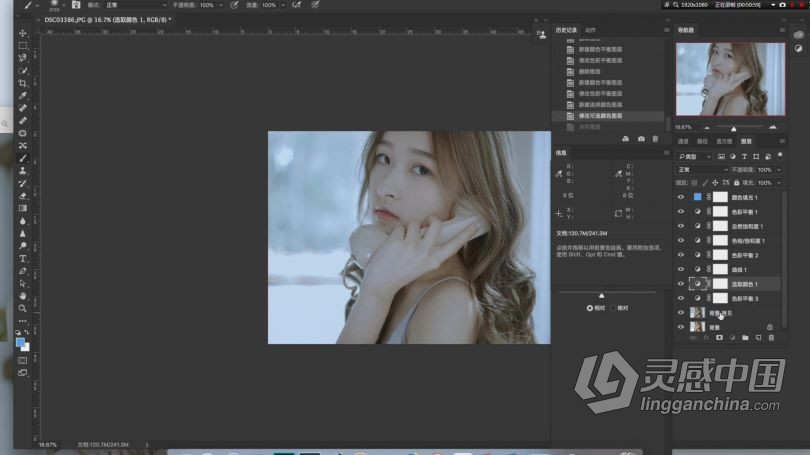Image resolution: width=810 pixels, height=455 pixels.
Task: Open the DSC03386.JPG document tab
Action: click(x=108, y=19)
